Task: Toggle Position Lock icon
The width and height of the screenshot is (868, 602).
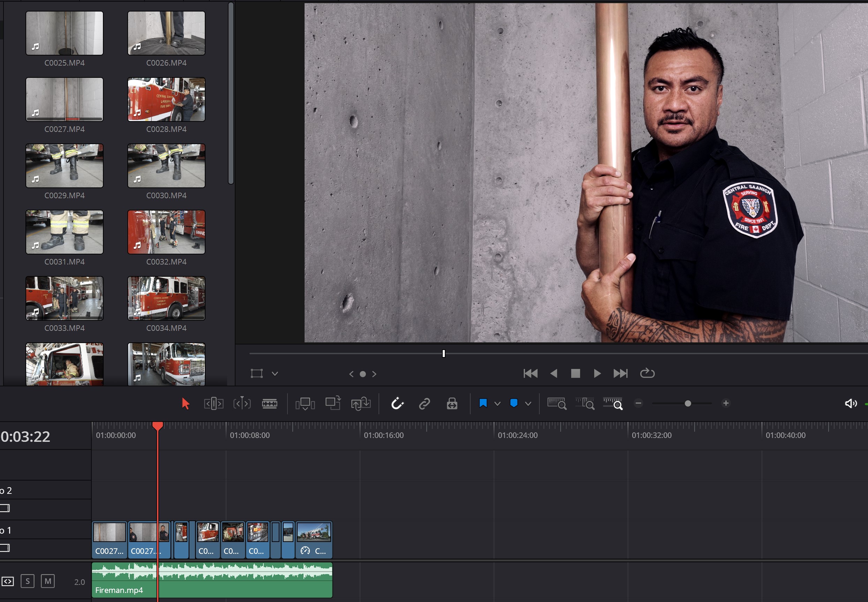Action: point(452,403)
